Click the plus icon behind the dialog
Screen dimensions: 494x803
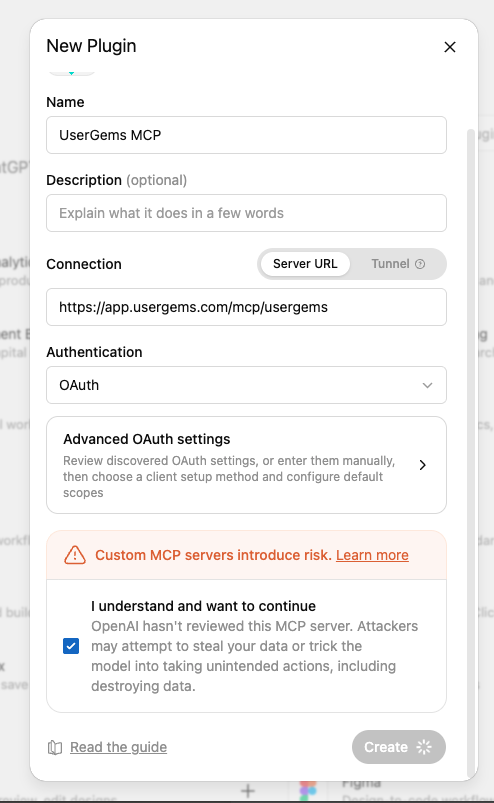(248, 791)
